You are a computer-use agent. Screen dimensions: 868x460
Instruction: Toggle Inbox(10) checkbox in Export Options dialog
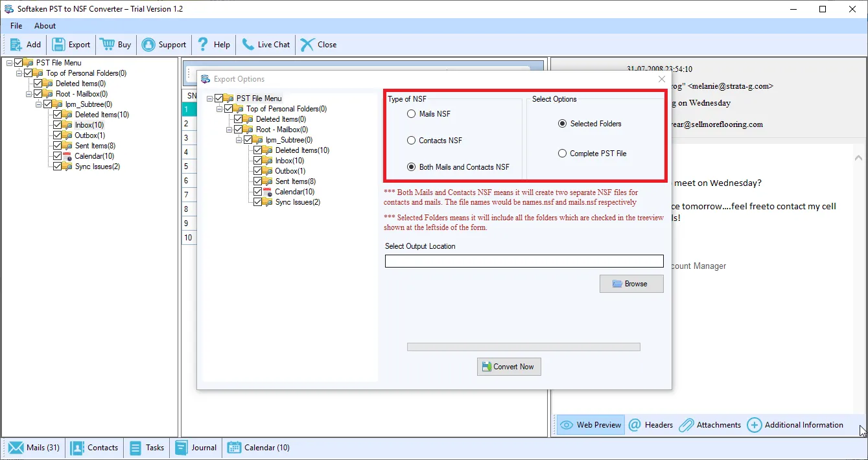click(258, 161)
